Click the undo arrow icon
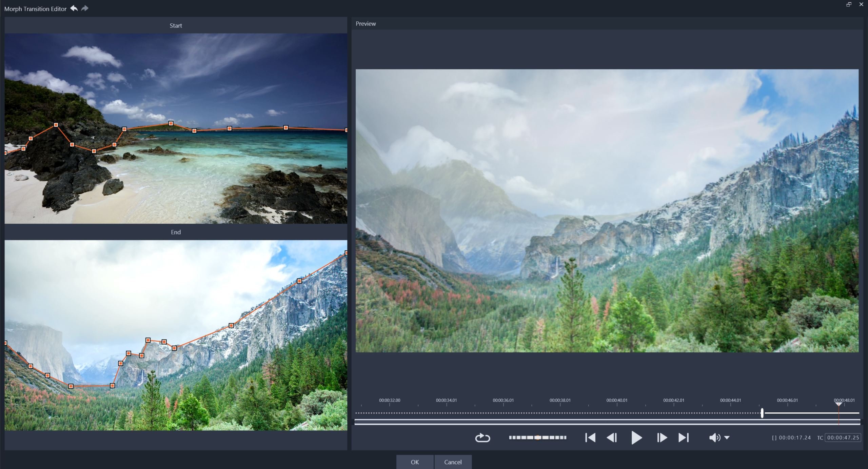The width and height of the screenshot is (868, 469). click(74, 8)
